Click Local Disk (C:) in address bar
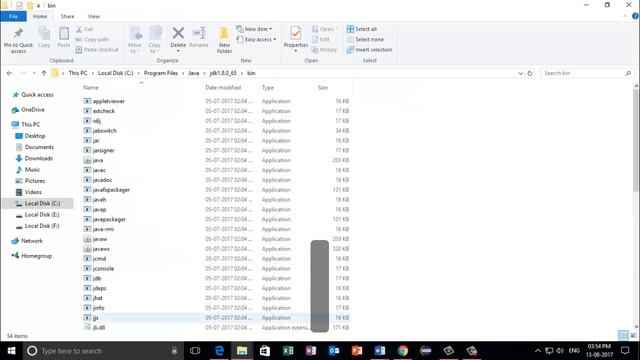 coord(116,73)
